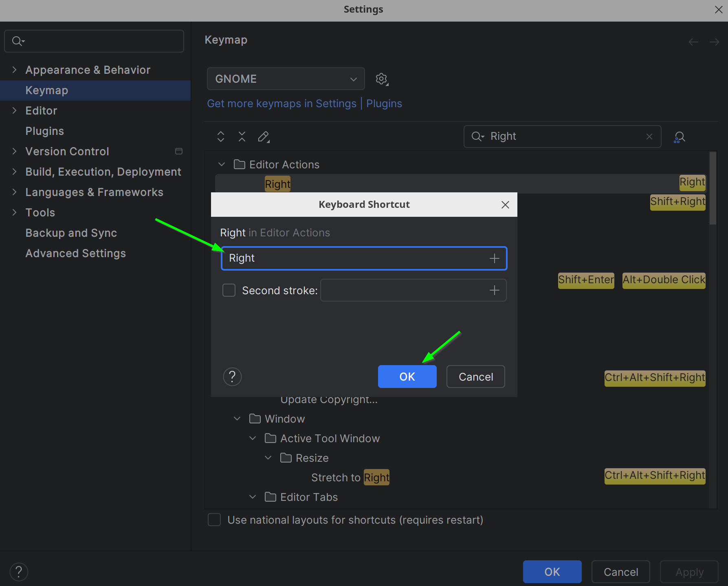Confirm shortcut with dialog OK button
Image resolution: width=728 pixels, height=586 pixels.
(x=407, y=377)
